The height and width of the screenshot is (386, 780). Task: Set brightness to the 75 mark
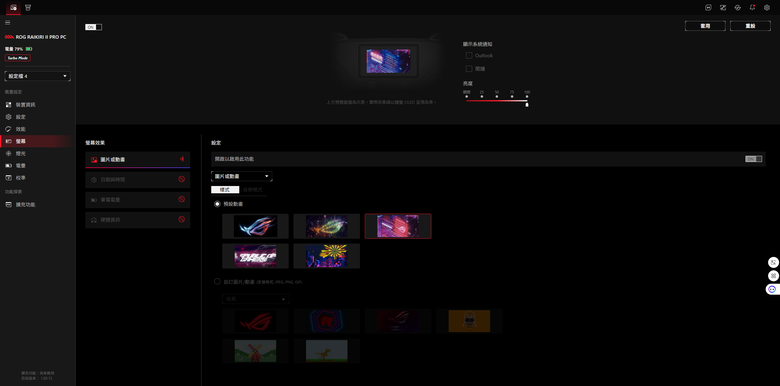click(512, 96)
